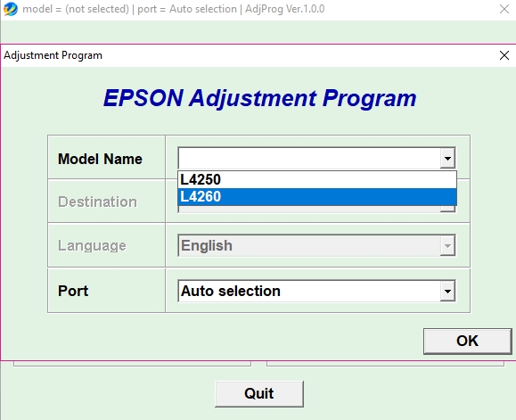Viewport: 516px width, 420px height.
Task: Click inside the empty Model Name field
Action: point(309,159)
